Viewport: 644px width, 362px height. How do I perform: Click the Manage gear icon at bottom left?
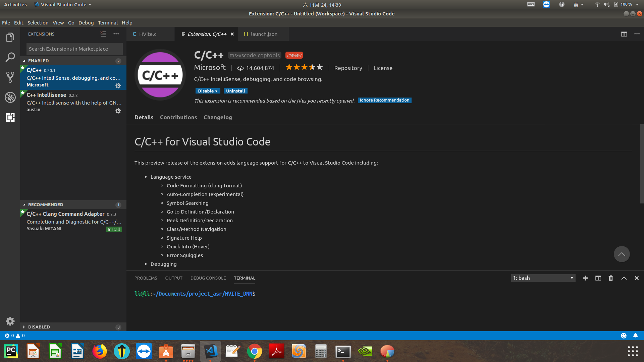(10, 321)
